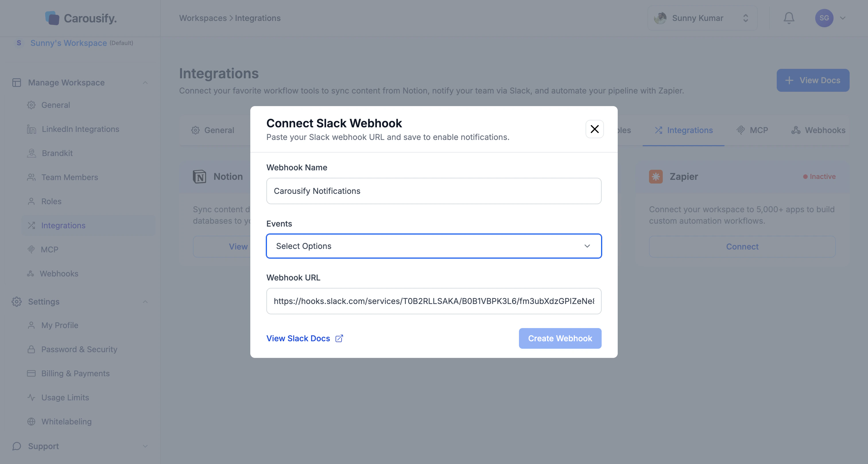
Task: Click the Billing & Payments card icon
Action: point(31,373)
